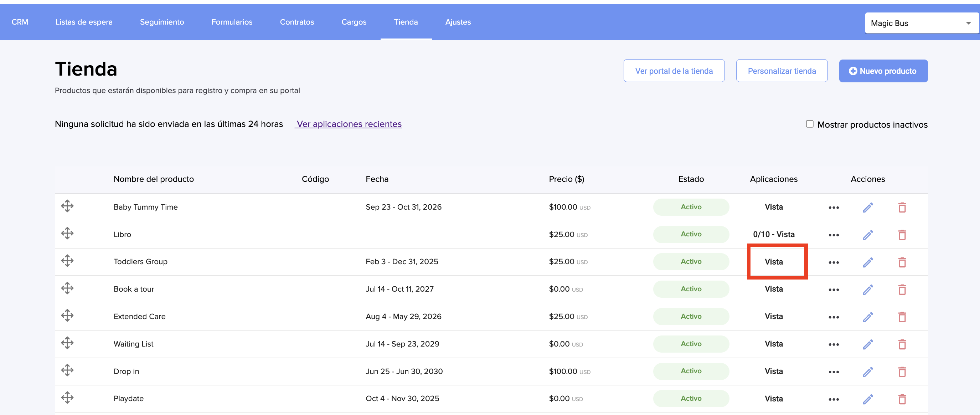Open the more options menu for Libro
Image resolution: width=980 pixels, height=415 pixels.
[x=833, y=235]
